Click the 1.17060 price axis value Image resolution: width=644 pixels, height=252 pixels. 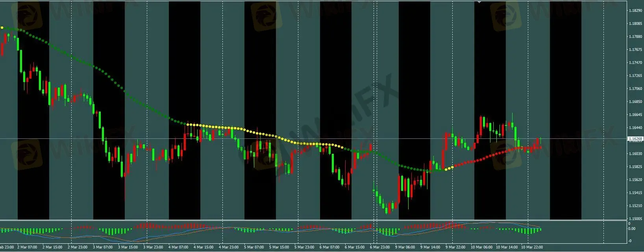[x=635, y=89]
